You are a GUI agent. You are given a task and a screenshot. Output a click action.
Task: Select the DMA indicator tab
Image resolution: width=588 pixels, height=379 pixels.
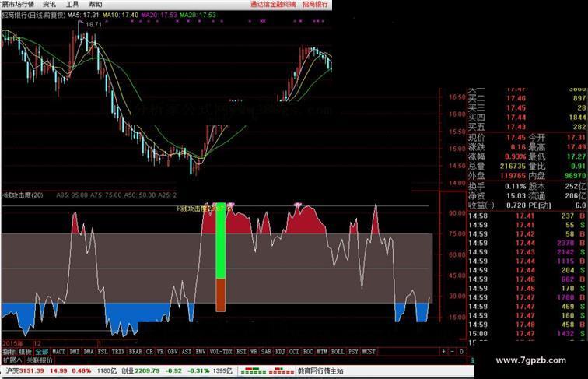89,352
